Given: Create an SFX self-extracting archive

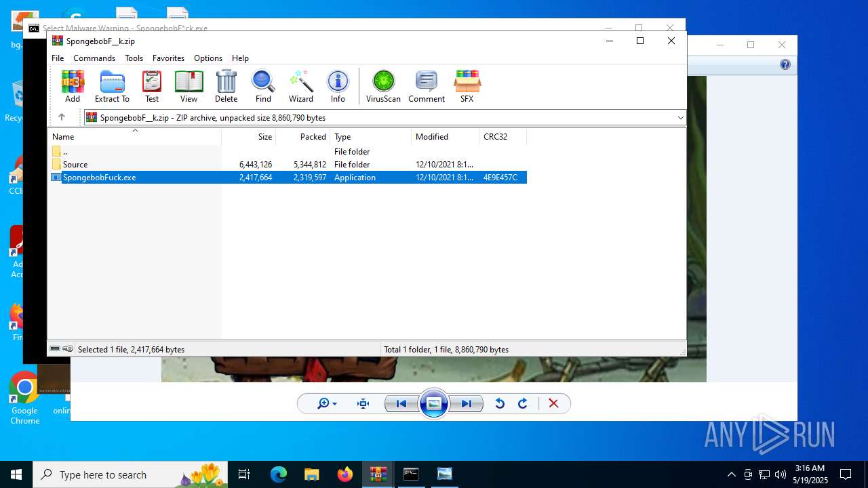Looking at the screenshot, I should 467,86.
